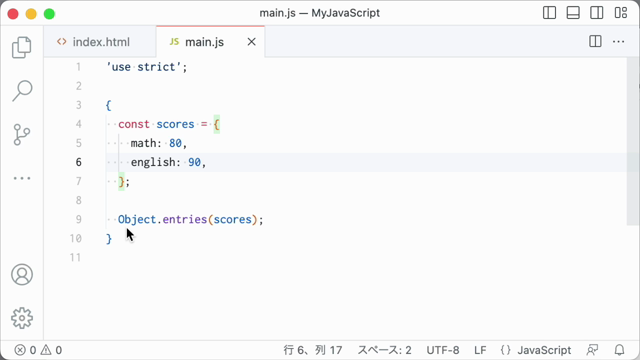Open the Accounts menu icon
640x360 pixels.
coord(22,274)
